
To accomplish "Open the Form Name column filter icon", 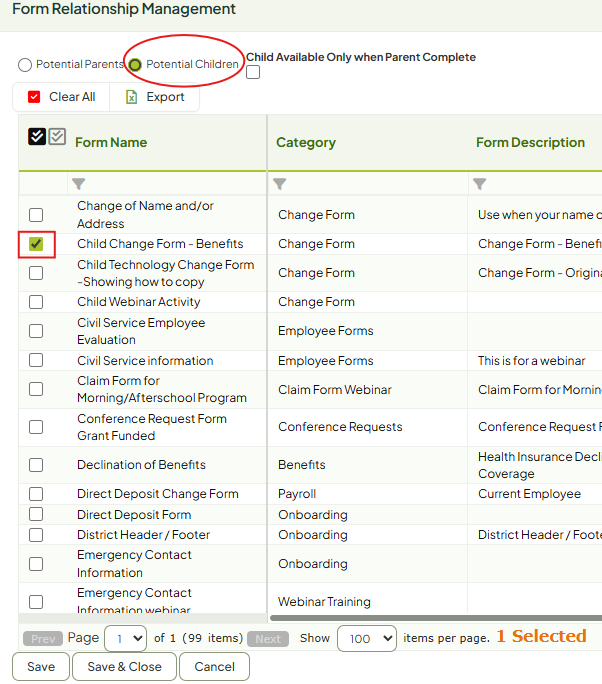I will click(x=79, y=184).
